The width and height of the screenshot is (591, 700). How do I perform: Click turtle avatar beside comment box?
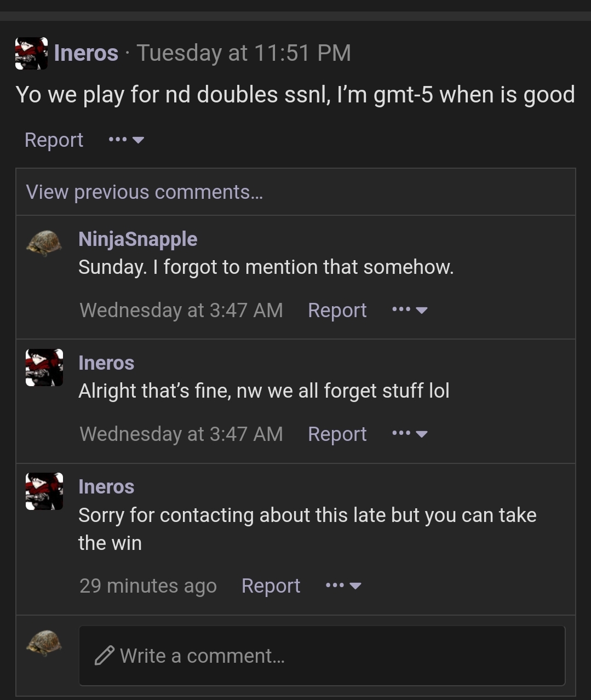coord(44,642)
